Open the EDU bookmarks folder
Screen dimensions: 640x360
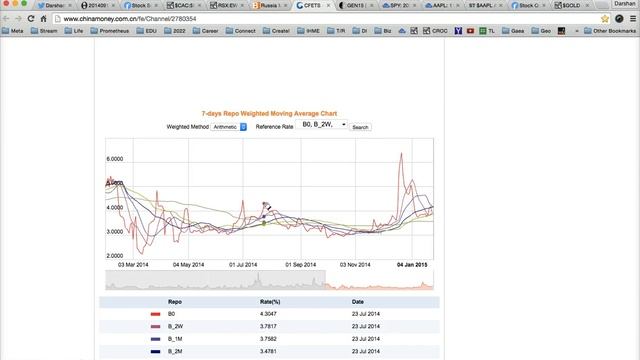147,31
